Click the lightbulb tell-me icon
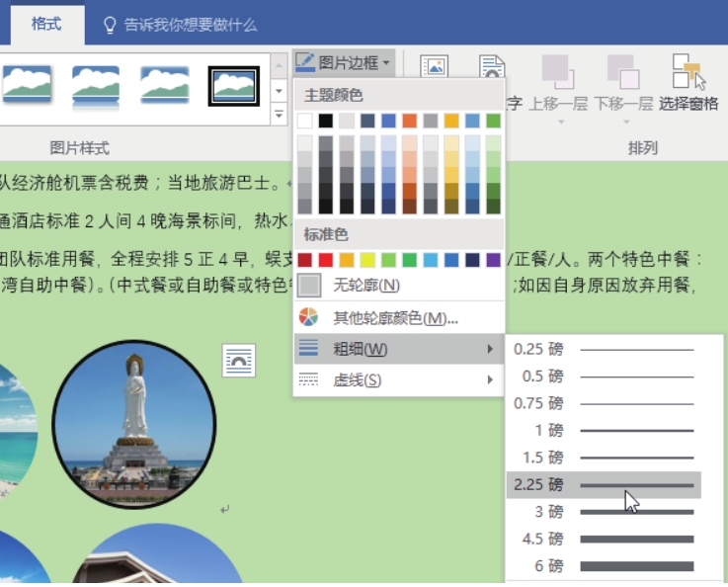Viewport: 728px width, 587px height. click(110, 25)
